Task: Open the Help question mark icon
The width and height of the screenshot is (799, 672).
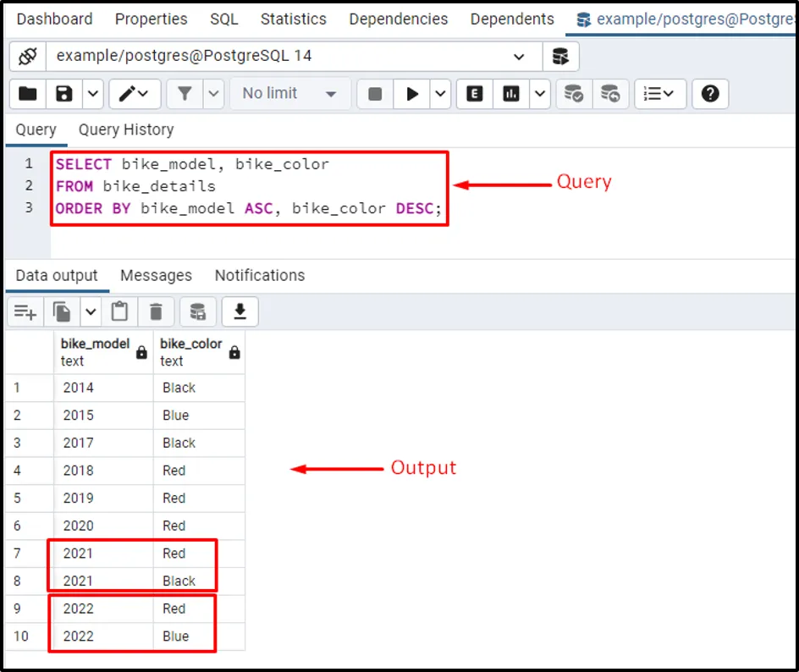Action: [710, 94]
